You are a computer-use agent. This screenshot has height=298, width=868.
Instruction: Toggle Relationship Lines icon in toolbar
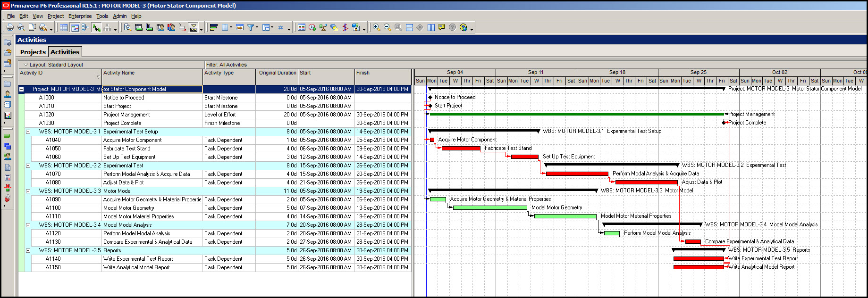96,27
